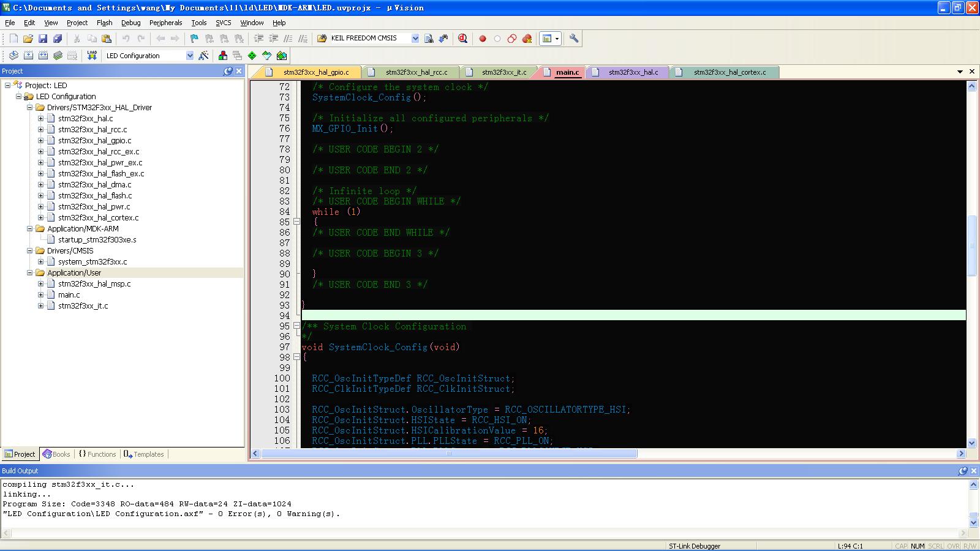Close the active editor tab
Viewport: 980px width, 551px height.
point(972,72)
